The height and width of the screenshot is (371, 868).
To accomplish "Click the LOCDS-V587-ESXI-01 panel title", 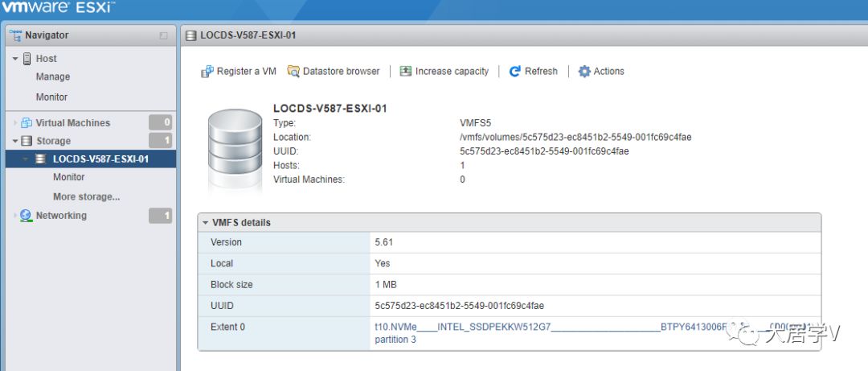I will tap(248, 35).
